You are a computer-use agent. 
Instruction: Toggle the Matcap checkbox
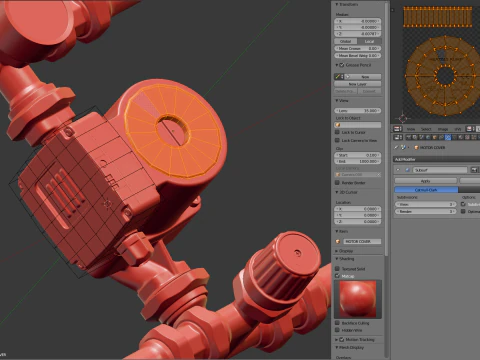(337, 276)
